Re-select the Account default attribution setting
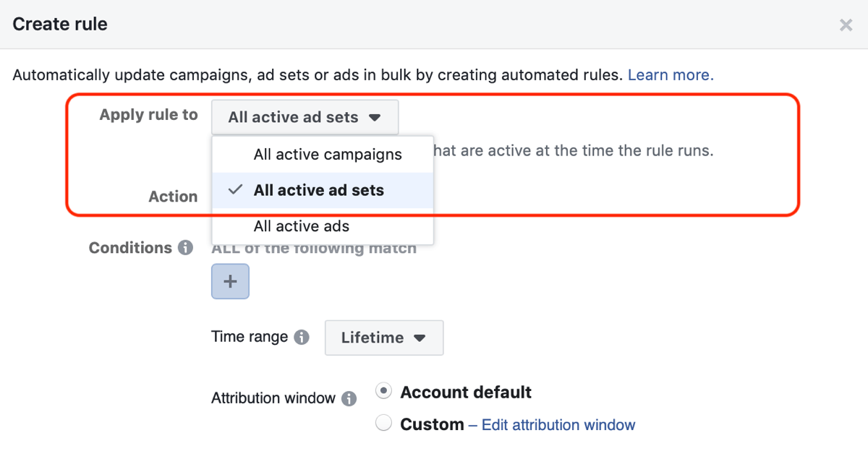Viewport: 868px width, 459px height. pos(383,390)
